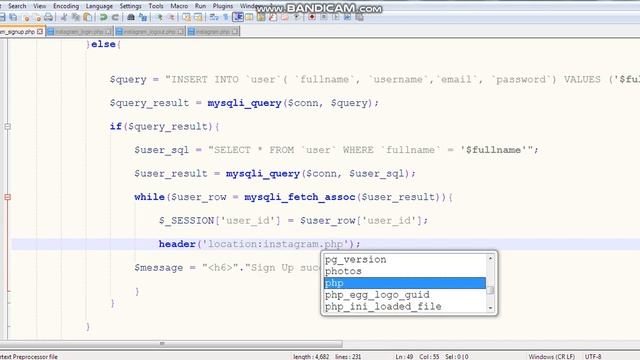
Task: Open the View menu
Action: tap(40, 6)
